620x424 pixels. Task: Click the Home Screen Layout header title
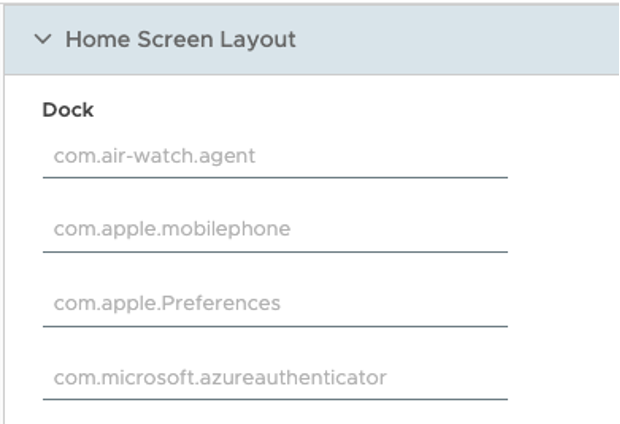coord(180,40)
